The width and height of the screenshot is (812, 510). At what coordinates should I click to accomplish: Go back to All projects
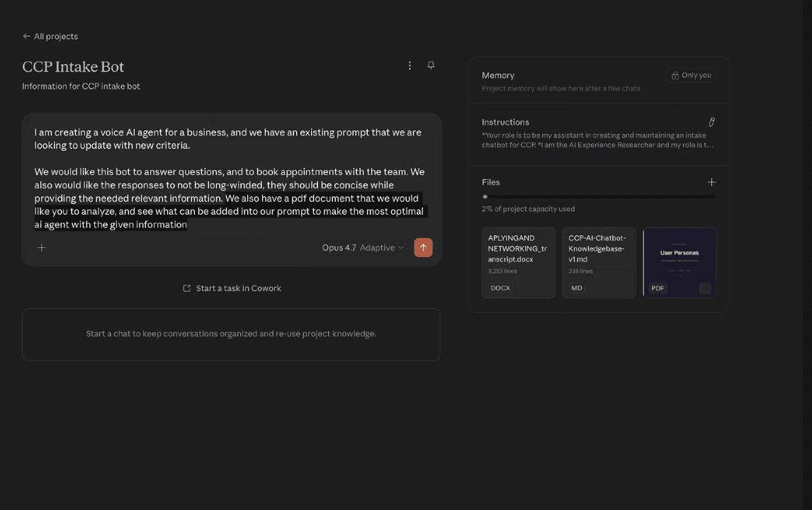point(50,36)
